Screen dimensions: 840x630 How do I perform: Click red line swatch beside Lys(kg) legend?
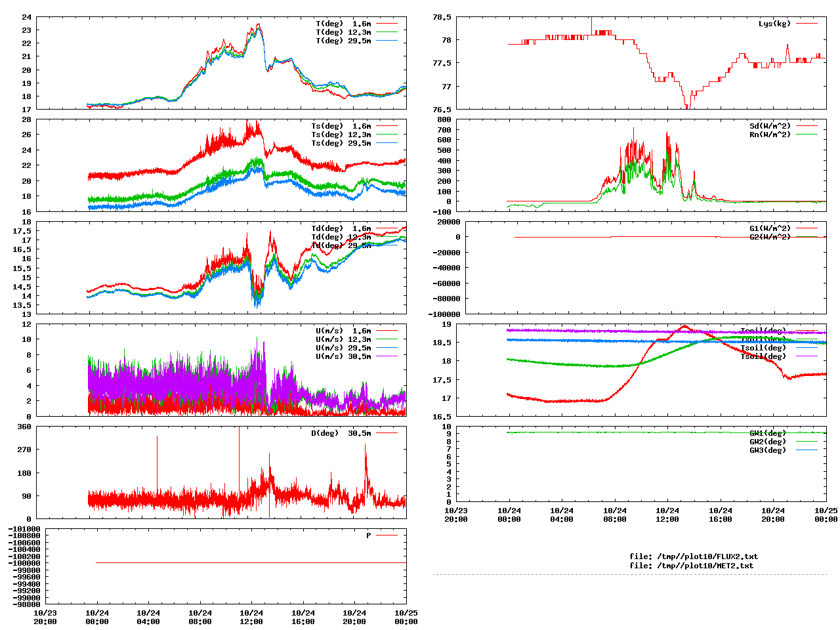pyautogui.click(x=807, y=24)
